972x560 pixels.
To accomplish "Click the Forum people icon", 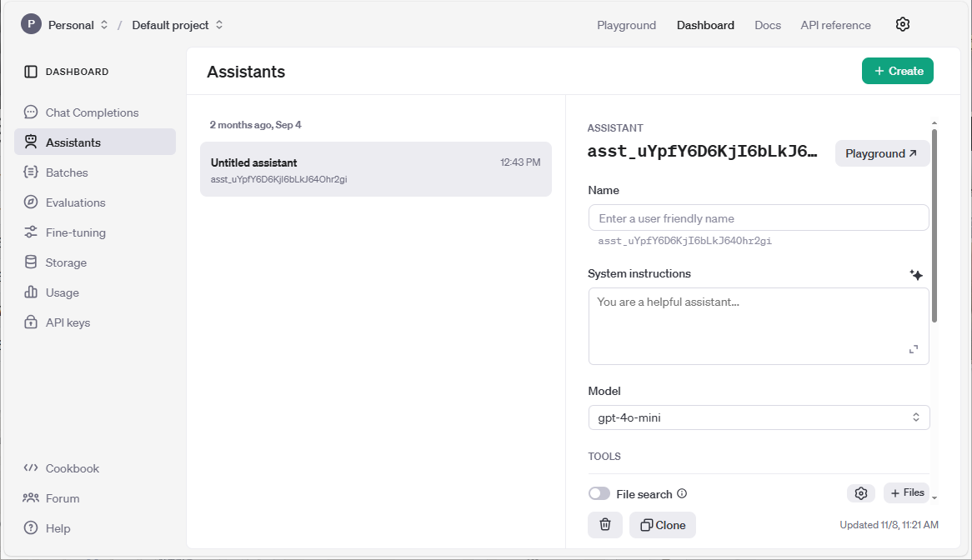I will 30,497.
